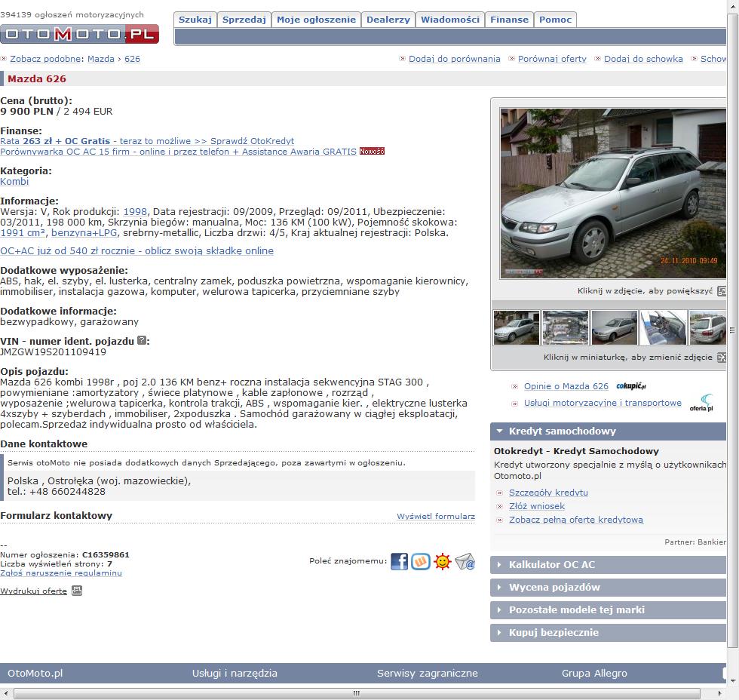Send offer by email envelope icon

465,561
